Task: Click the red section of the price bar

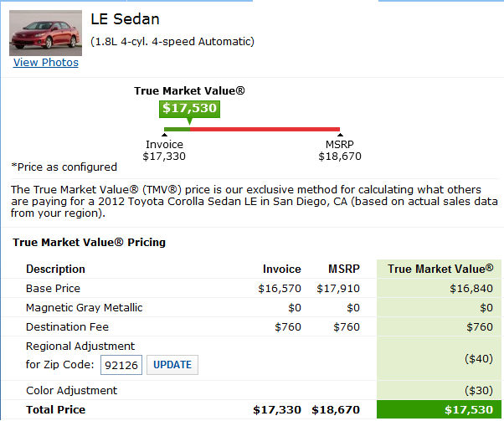Action: click(265, 129)
